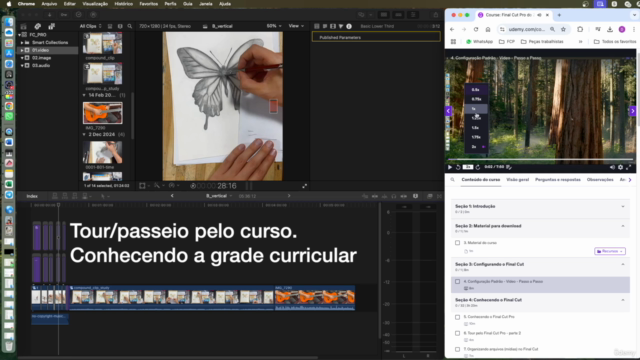The image size is (640, 360).
Task: Click the browser search magnifier in Final Cut
Action: 130,26
